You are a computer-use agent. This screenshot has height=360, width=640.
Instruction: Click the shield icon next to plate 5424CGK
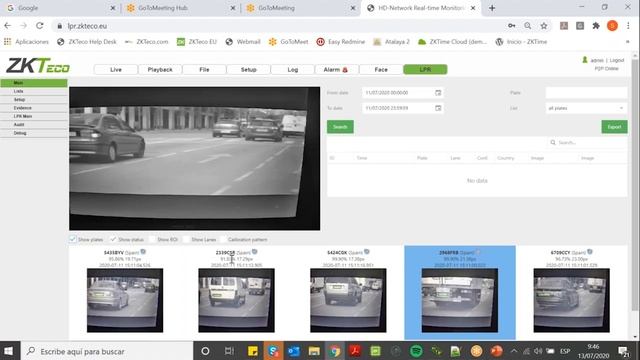[x=367, y=252]
